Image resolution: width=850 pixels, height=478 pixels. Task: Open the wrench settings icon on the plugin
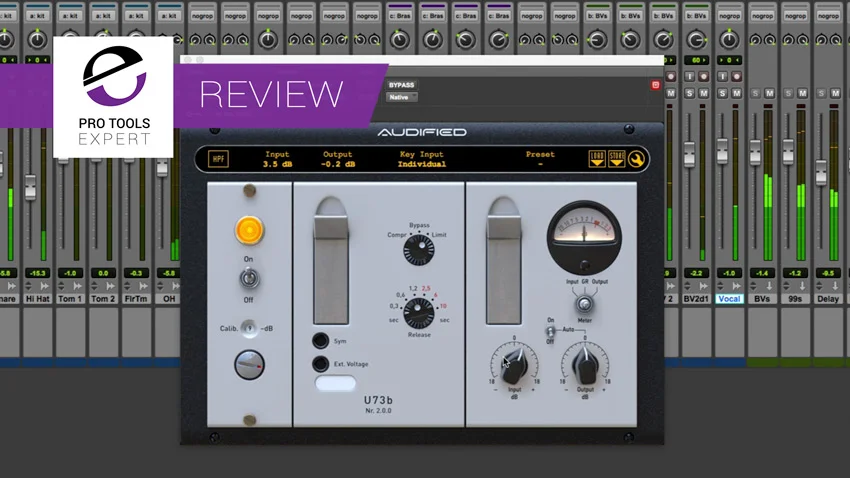(636, 159)
